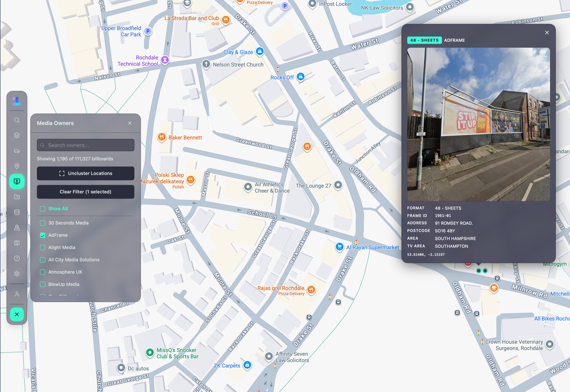The image size is (570, 392).
Task: Check the All City Media Solutions checkbox
Action: [x=43, y=260]
